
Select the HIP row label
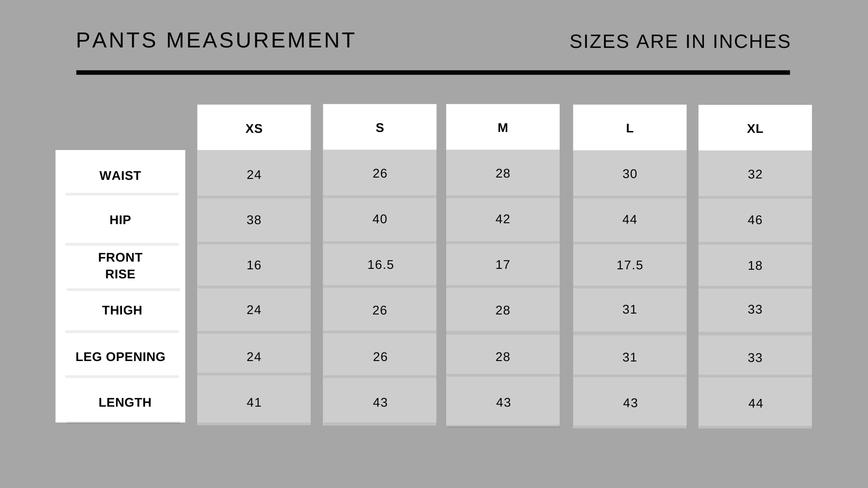click(x=120, y=220)
